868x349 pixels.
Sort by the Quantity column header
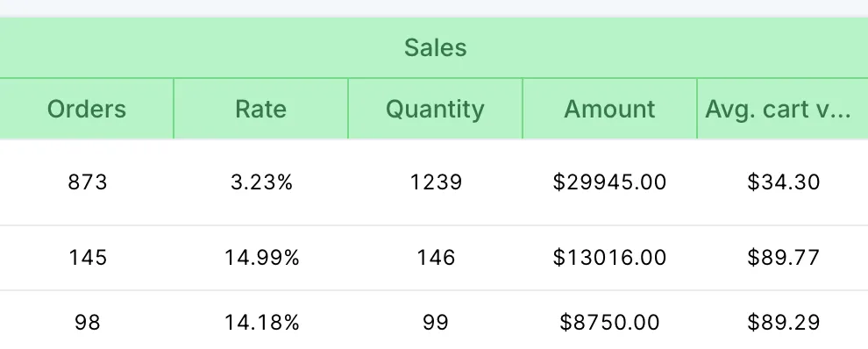coord(435,109)
